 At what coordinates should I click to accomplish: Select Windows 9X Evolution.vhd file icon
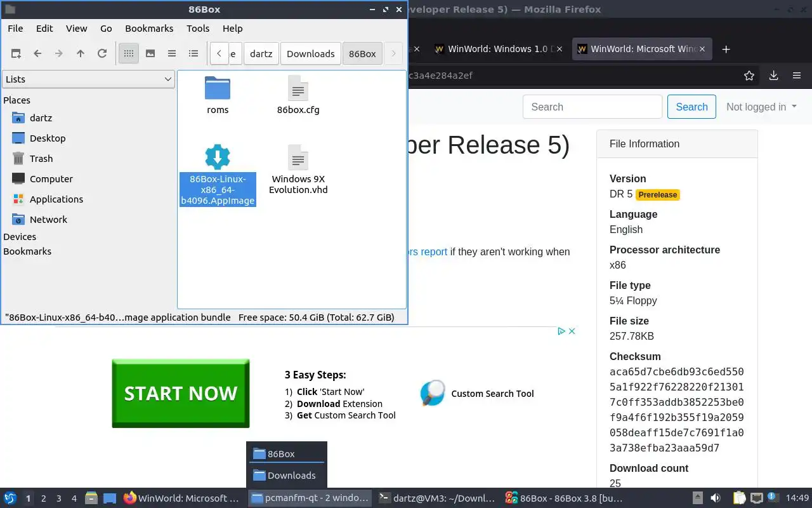point(298,157)
